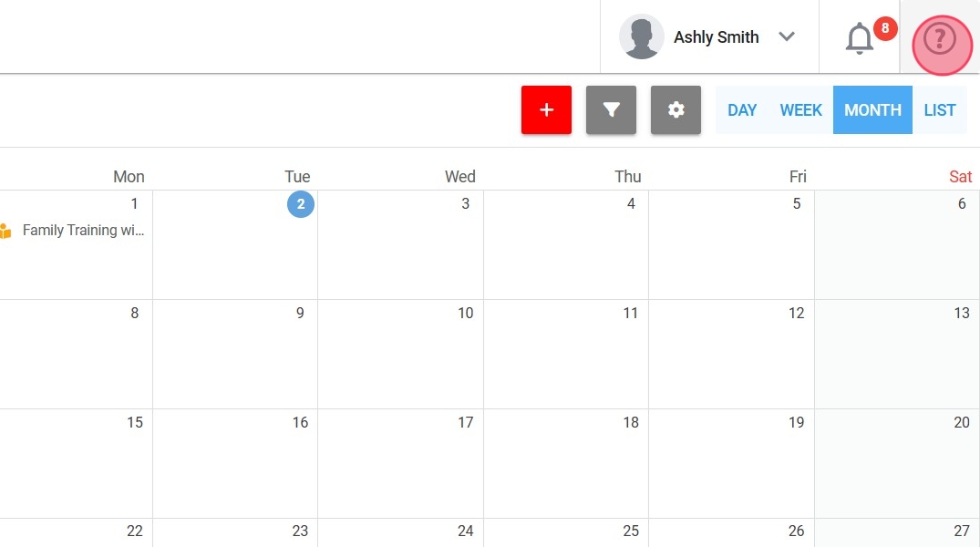Click the red add event button
Image resolution: width=980 pixels, height=547 pixels.
click(x=546, y=110)
